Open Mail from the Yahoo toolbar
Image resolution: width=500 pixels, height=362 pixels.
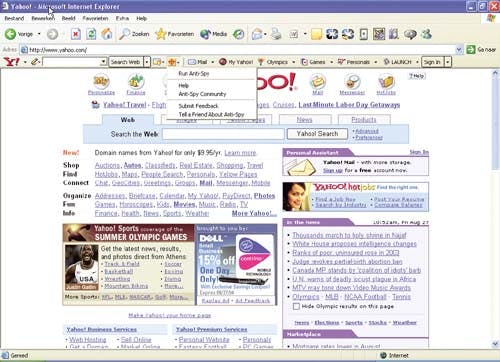coord(198,62)
